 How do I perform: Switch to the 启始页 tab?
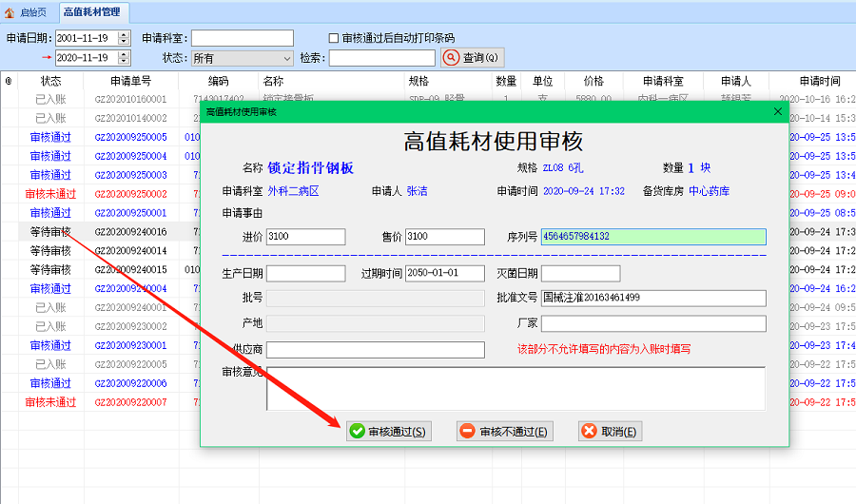click(x=27, y=12)
